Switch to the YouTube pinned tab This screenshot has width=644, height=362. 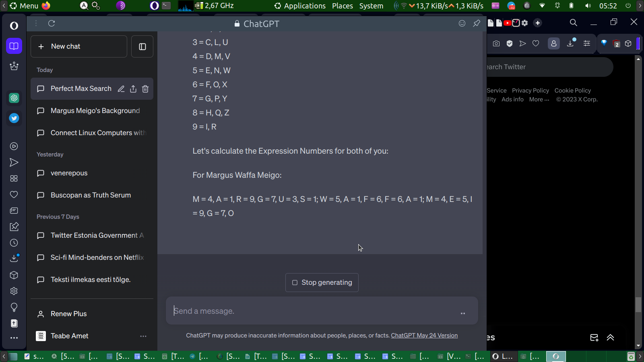(508, 23)
